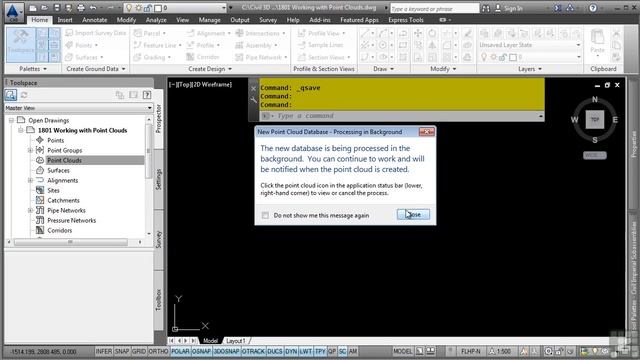The height and width of the screenshot is (360, 640).
Task: Open the Prospector tab of Toolspace
Action: pyautogui.click(x=159, y=118)
